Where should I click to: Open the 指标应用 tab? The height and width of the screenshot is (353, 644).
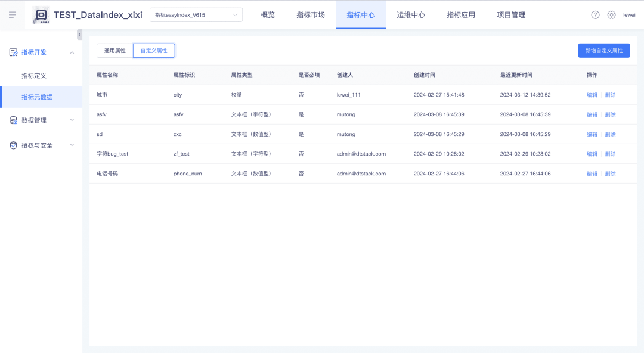coord(461,15)
